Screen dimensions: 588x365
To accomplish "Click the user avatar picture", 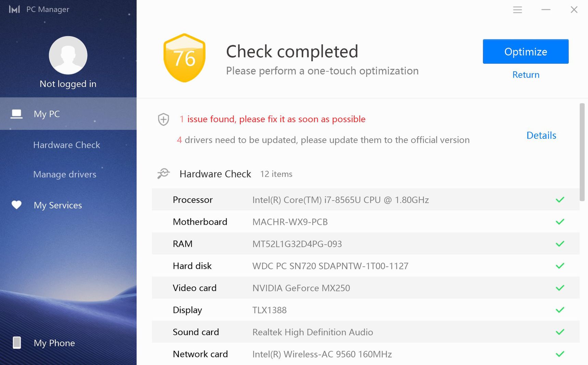I will click(68, 55).
